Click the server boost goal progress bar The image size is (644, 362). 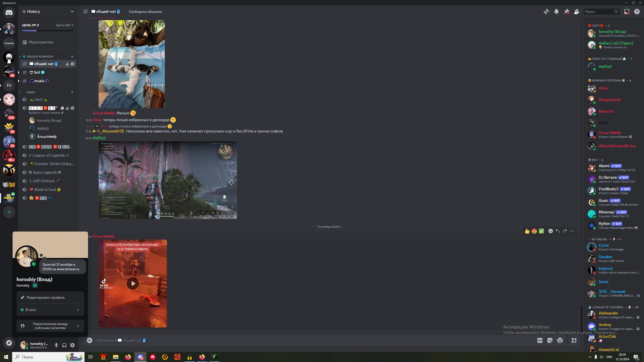[x=48, y=31]
